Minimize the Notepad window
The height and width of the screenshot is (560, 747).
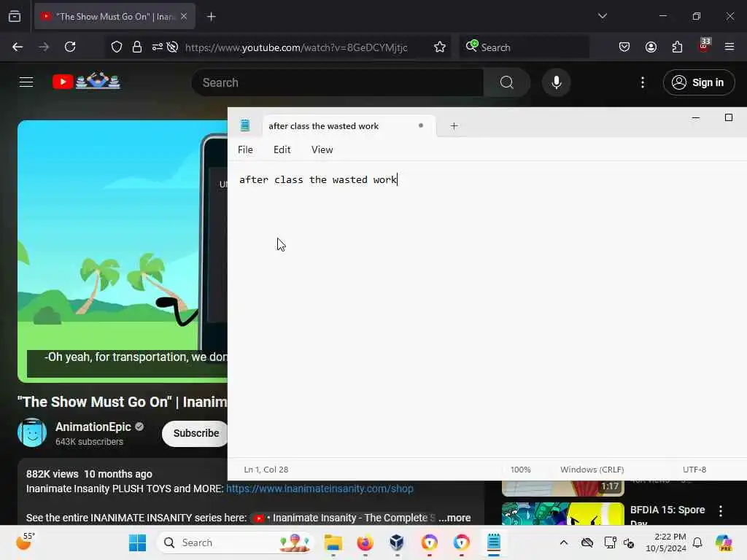tap(695, 117)
